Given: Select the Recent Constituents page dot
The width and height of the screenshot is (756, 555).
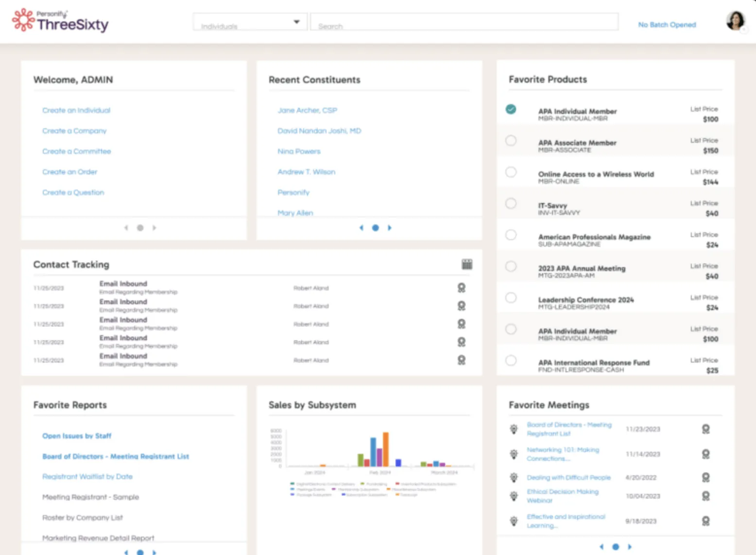Looking at the screenshot, I should (x=375, y=227).
